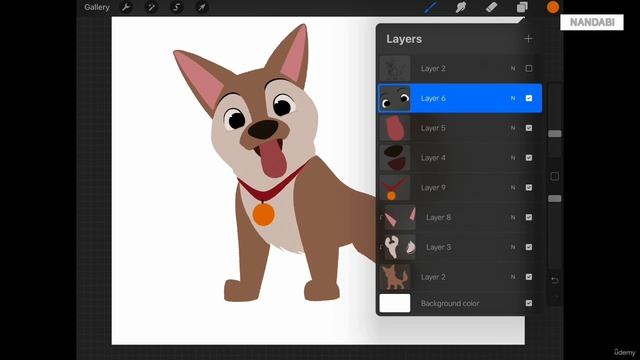Open blend mode N for Layer 8
Screen dimensions: 640x360
coord(513,218)
